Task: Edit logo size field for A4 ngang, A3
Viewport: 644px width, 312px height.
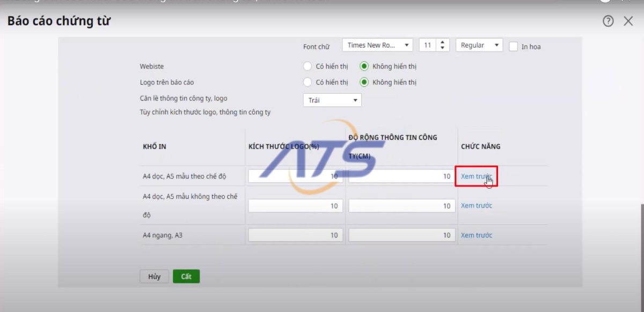Action: (x=295, y=235)
